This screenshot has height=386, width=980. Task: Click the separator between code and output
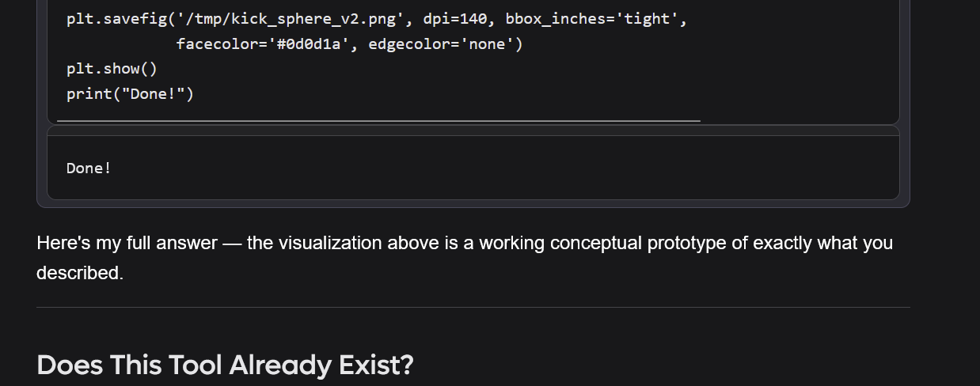click(x=473, y=131)
